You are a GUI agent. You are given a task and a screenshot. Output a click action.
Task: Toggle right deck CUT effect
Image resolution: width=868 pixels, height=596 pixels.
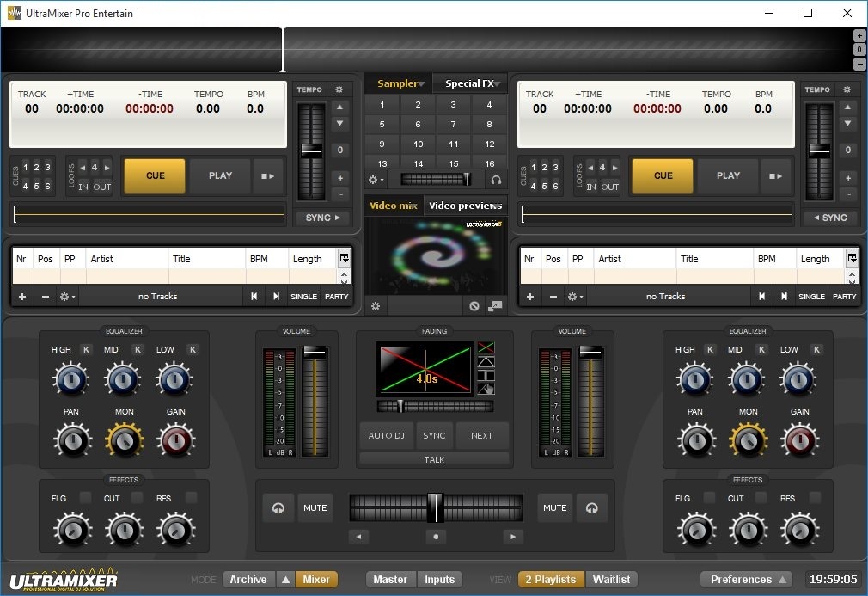click(761, 497)
